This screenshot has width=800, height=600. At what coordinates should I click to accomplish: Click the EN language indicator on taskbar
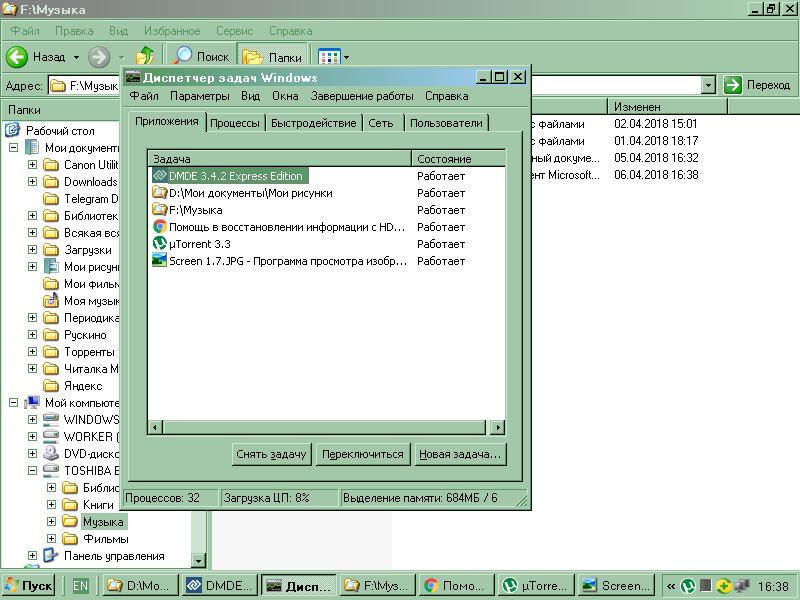80,586
